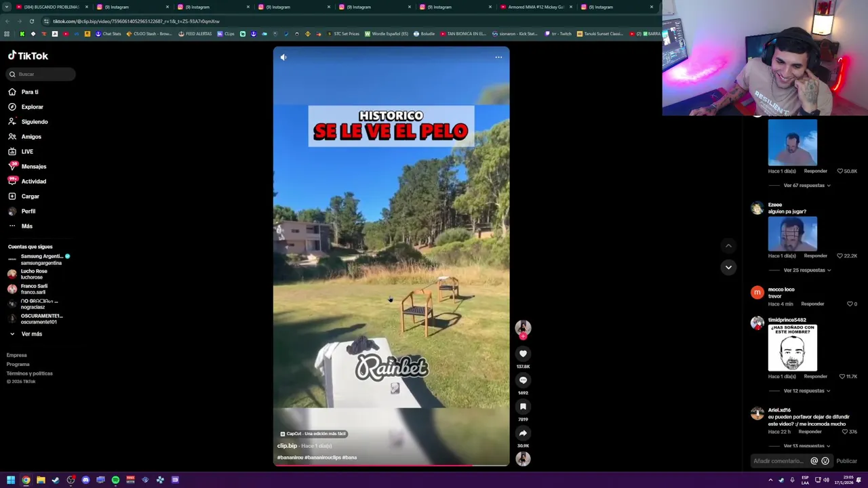Switch to Armored MMA #12 tab

(x=536, y=7)
